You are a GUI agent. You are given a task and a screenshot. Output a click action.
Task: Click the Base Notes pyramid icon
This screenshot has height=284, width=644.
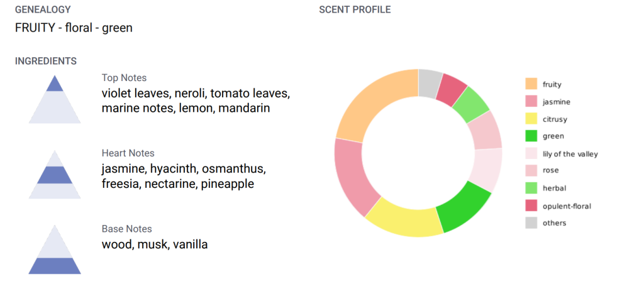(55, 249)
